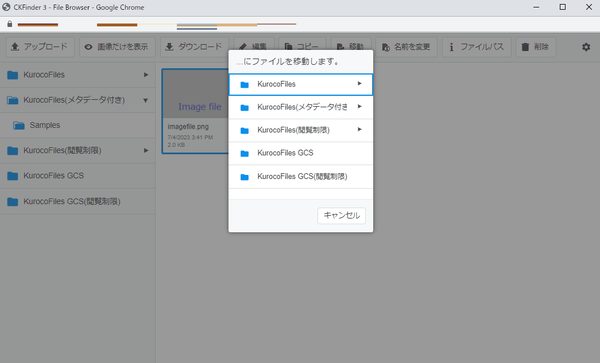Expand KurocoFiles(閲覧制限) in the sidebar tree
The image size is (600, 363).
(x=146, y=150)
